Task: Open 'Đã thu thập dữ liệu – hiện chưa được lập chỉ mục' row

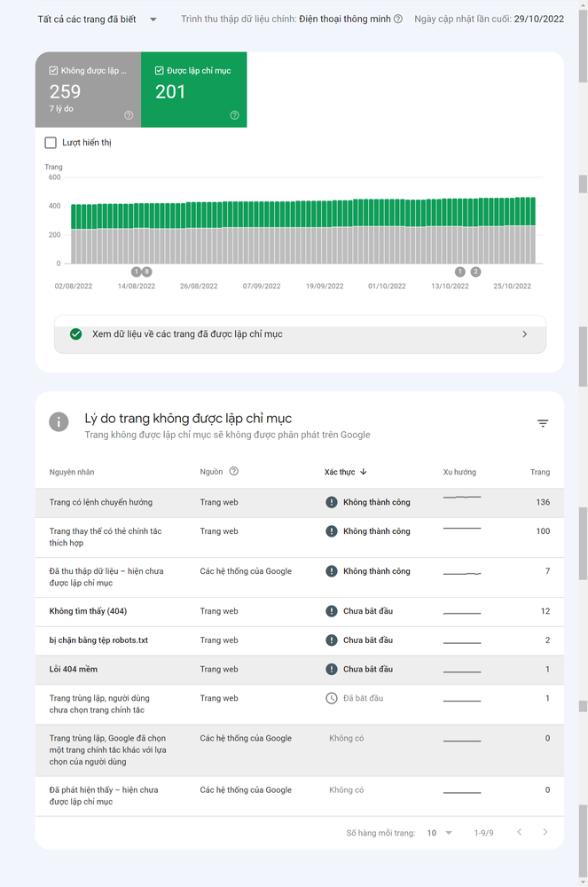Action: [300, 577]
